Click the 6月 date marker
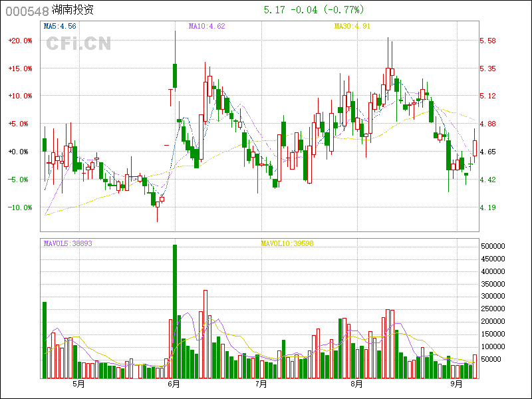Viewport: 532px width, 399px height. pyautogui.click(x=174, y=384)
